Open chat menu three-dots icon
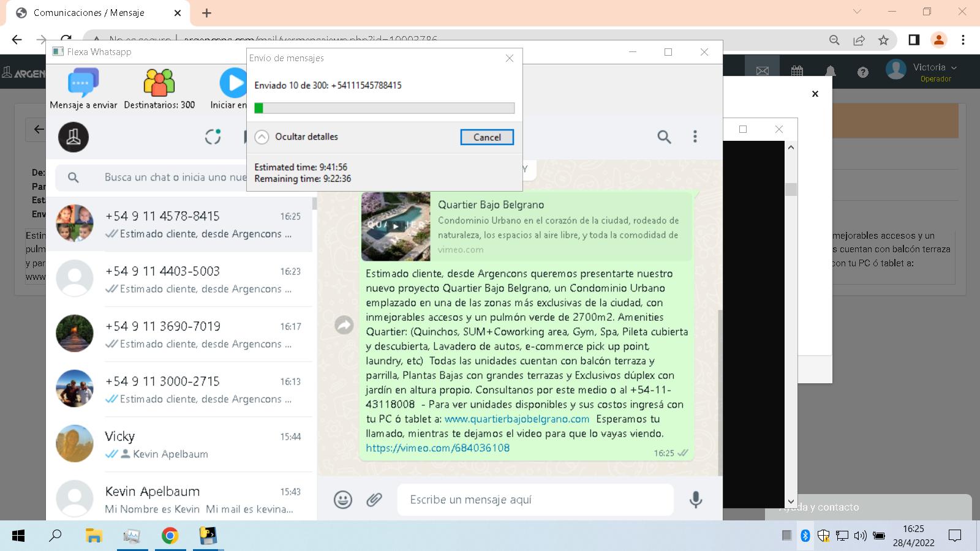This screenshot has height=551, width=980. point(695,137)
